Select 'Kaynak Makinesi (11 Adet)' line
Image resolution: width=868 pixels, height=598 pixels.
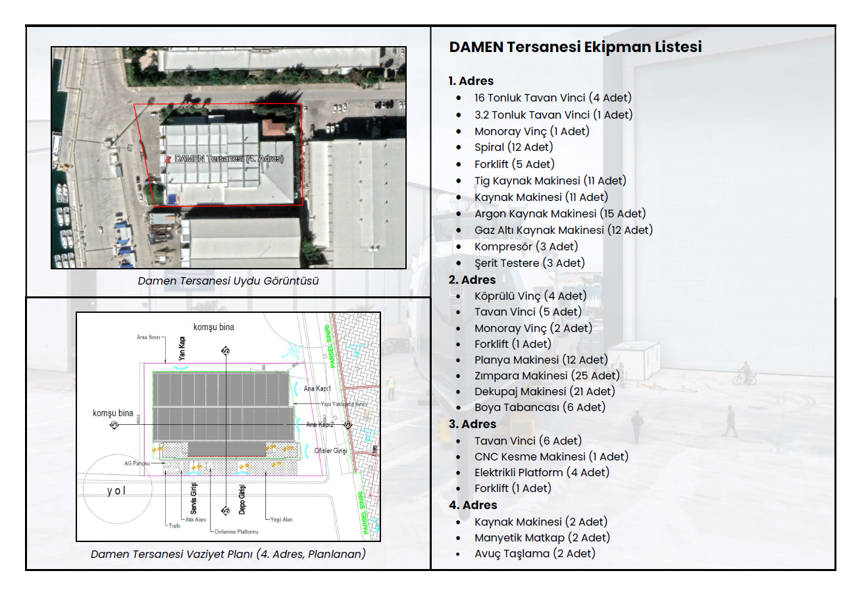point(541,197)
